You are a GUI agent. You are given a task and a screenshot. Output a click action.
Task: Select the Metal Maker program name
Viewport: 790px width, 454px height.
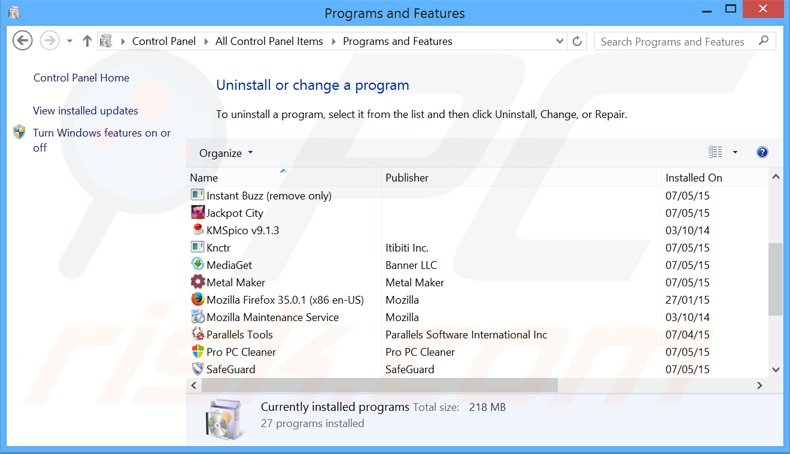click(235, 282)
